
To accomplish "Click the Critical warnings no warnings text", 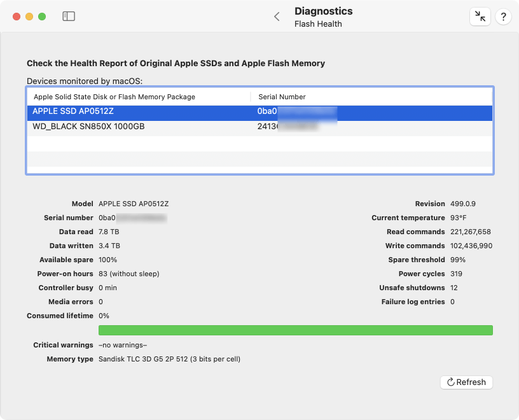I will tap(123, 345).
